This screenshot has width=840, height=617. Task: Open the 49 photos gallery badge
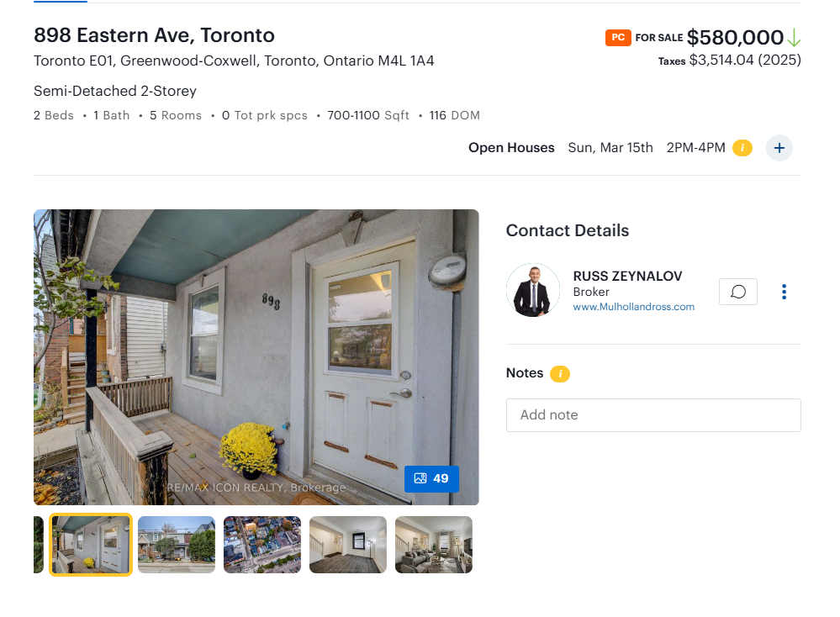[431, 478]
